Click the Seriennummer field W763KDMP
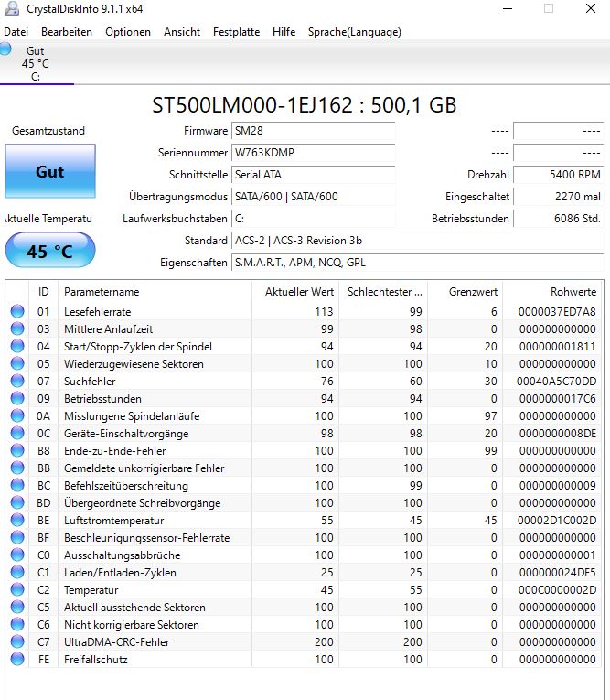Screen dimensions: 610x700 coord(314,153)
